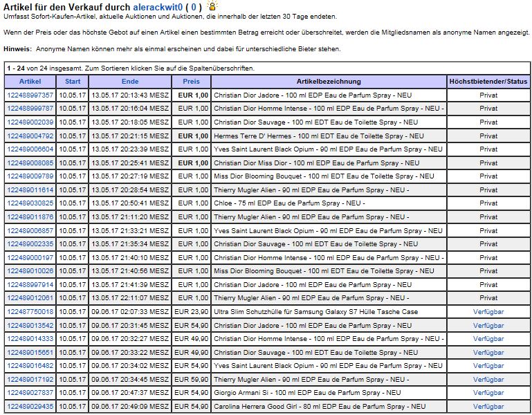The image size is (532, 415).
Task: Click Verfügbar in row ending 09.06.17 20:31:45
Action: [x=488, y=325]
